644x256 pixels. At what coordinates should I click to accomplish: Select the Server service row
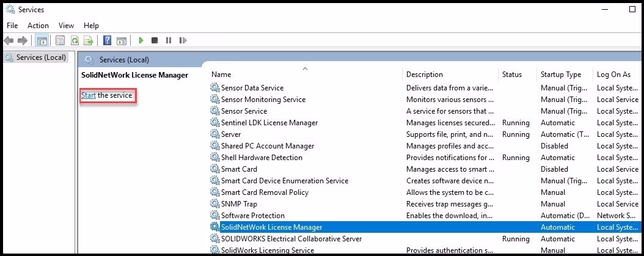click(425, 134)
